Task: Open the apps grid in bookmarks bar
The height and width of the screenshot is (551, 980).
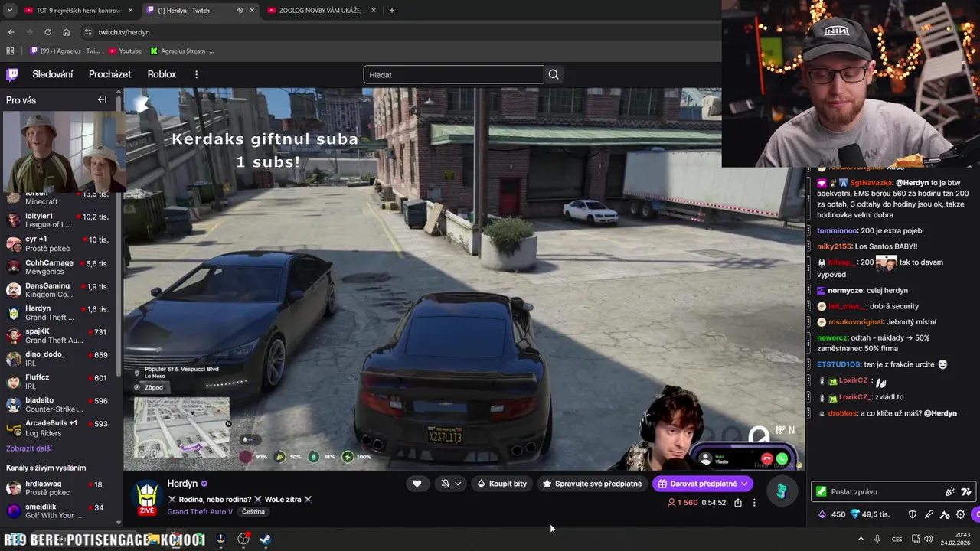Action: click(x=10, y=51)
